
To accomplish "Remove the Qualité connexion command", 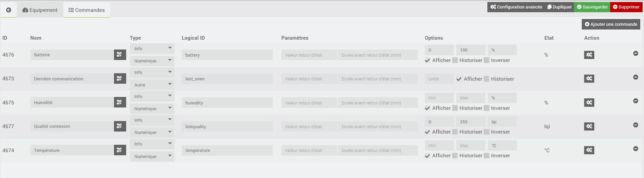I will coord(636,125).
